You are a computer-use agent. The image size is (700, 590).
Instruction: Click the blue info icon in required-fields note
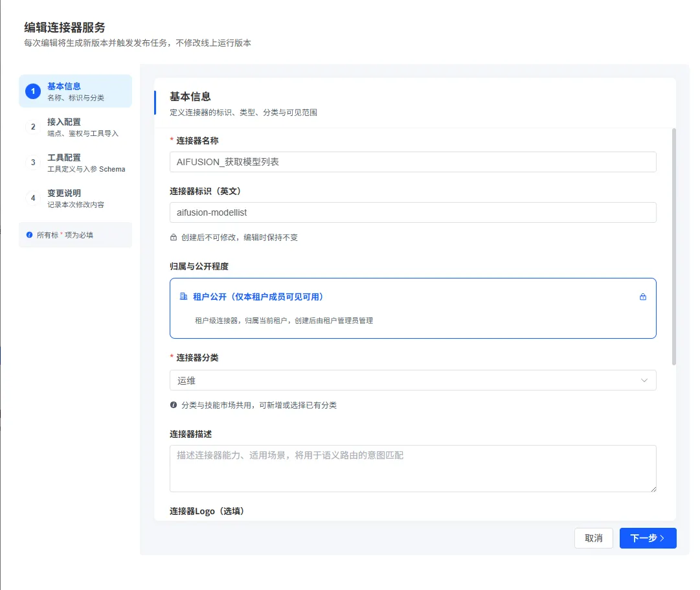click(30, 235)
